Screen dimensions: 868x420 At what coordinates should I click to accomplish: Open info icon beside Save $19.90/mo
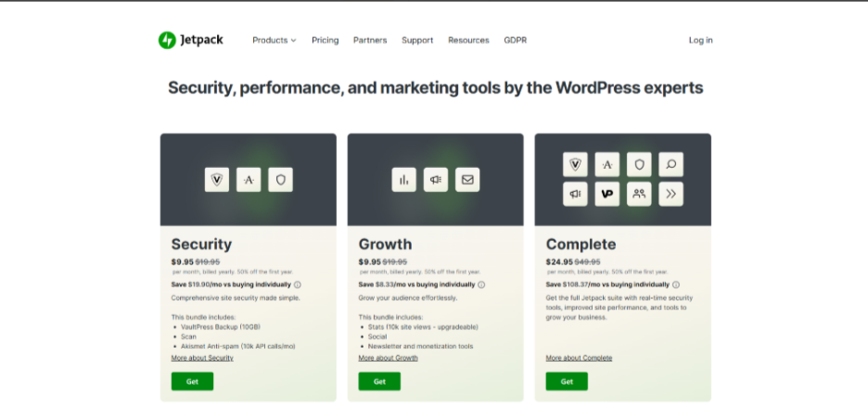298,285
